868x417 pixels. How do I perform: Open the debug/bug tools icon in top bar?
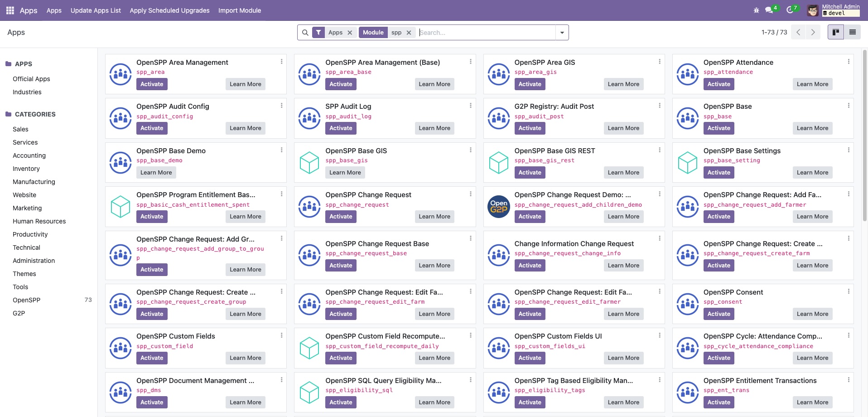click(x=756, y=10)
